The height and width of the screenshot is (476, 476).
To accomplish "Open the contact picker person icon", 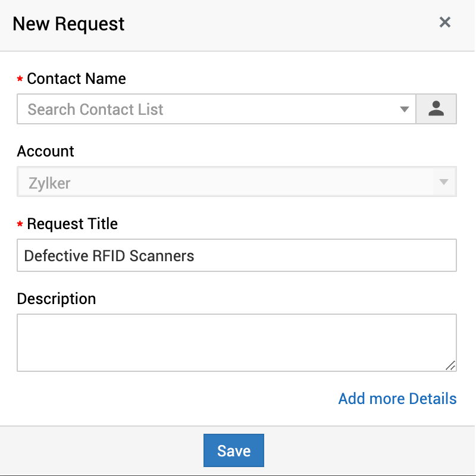I will pos(436,109).
